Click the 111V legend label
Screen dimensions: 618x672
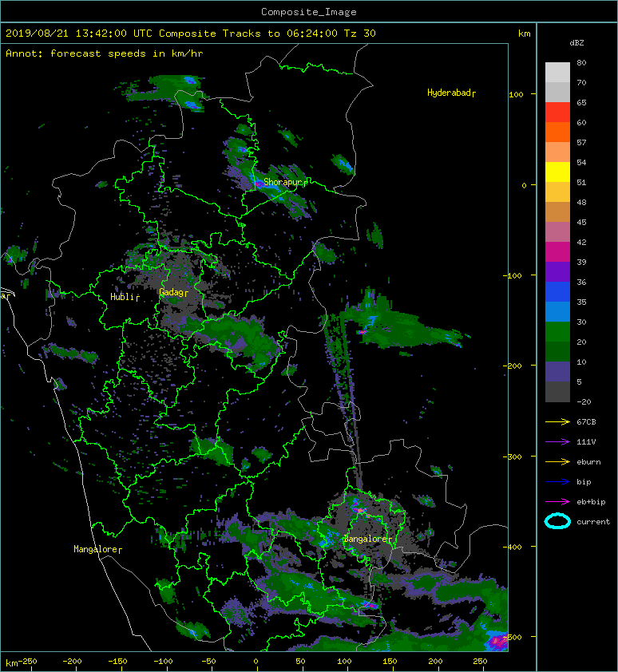(x=586, y=442)
